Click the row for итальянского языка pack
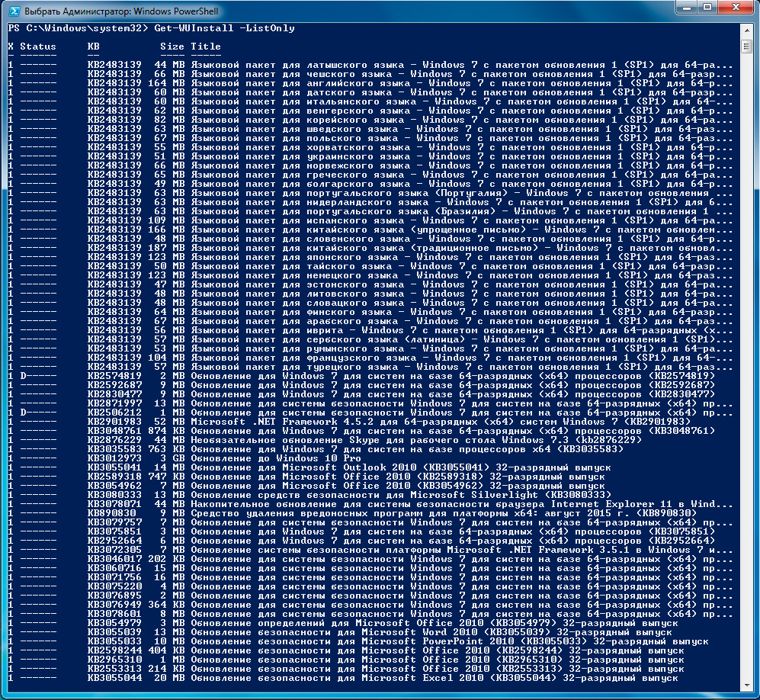The width and height of the screenshot is (760, 700). [x=370, y=102]
